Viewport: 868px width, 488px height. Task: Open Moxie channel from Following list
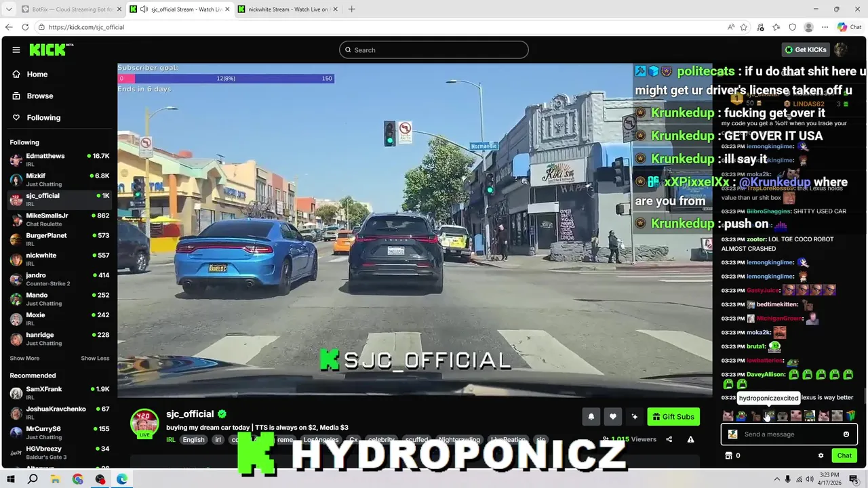[x=60, y=319]
